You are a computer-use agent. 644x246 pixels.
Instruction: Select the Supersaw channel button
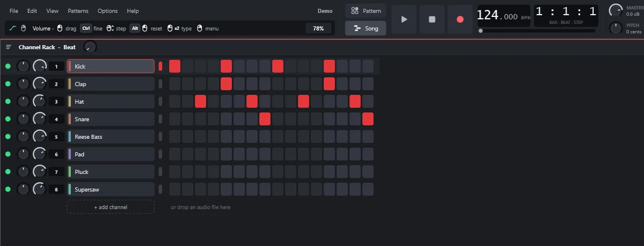pos(111,189)
